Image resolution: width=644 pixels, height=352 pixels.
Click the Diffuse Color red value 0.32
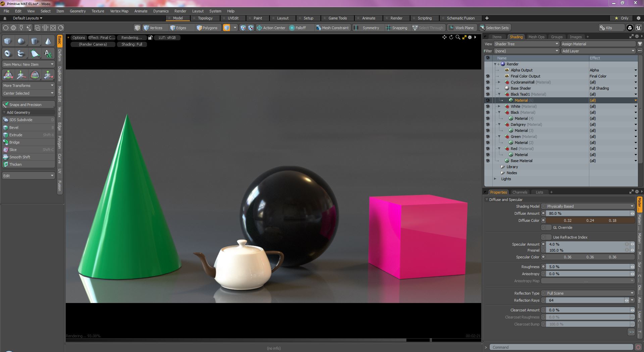(567, 220)
